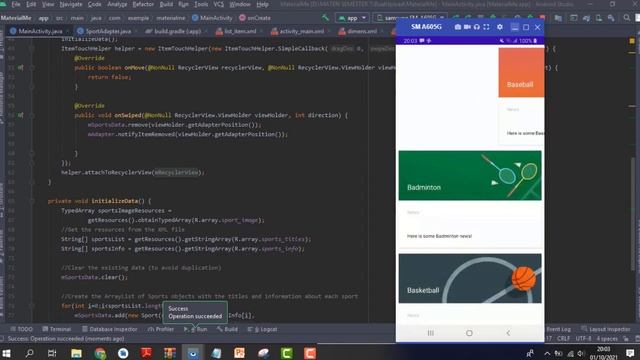Open the File menu

16,4
